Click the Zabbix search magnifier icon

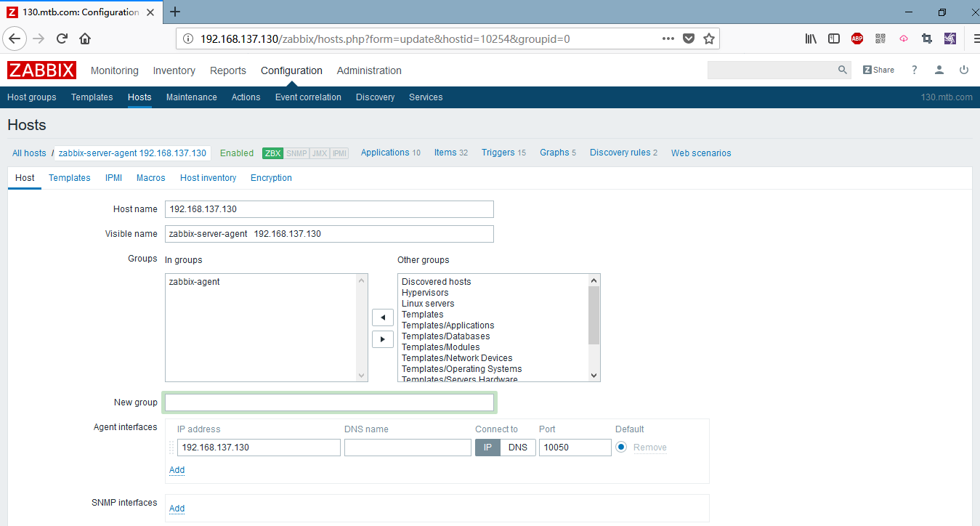[843, 70]
